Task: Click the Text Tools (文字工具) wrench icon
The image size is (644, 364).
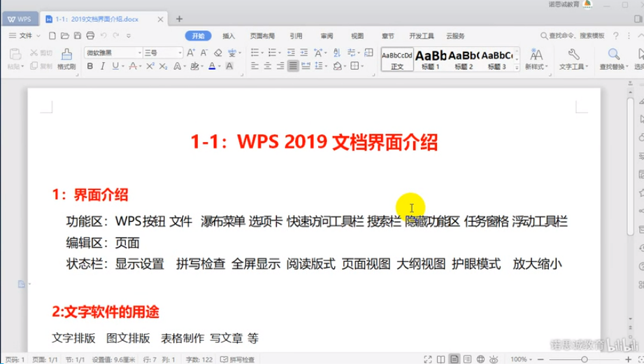Action: [573, 58]
